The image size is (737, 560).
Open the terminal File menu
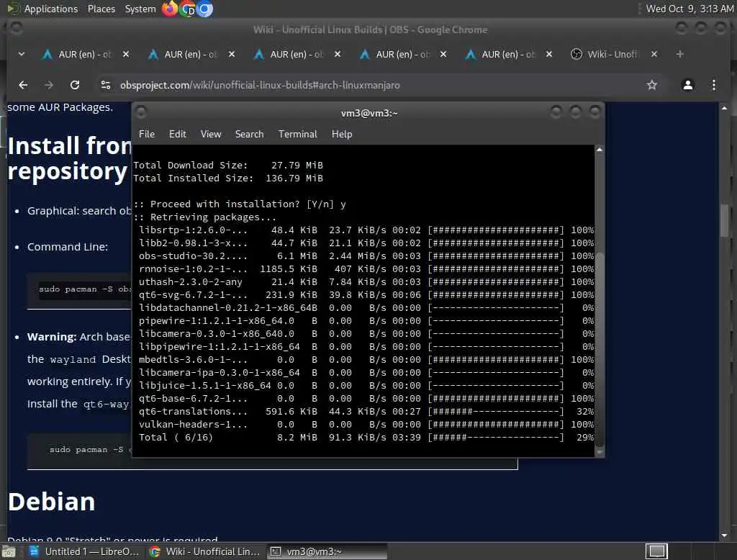coord(147,134)
